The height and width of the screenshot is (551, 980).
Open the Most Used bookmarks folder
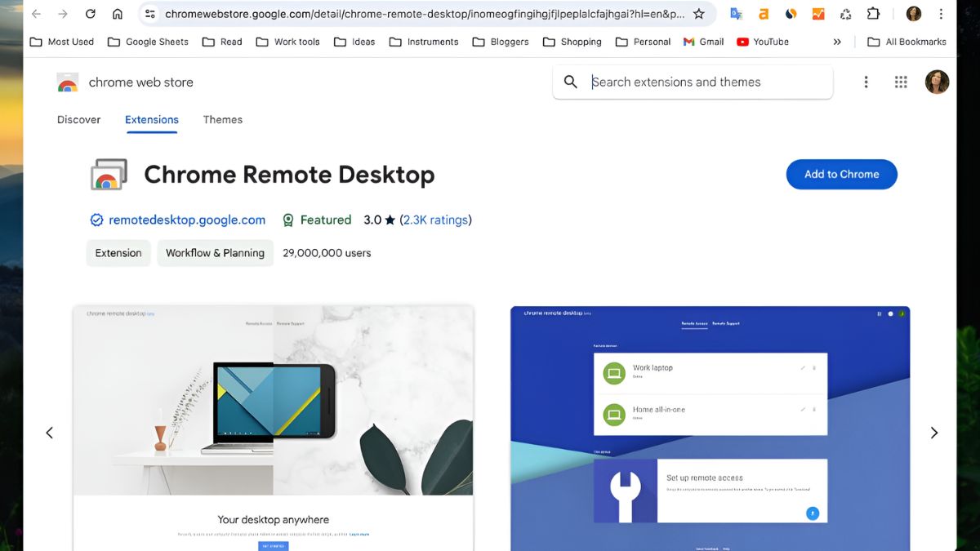pos(62,42)
